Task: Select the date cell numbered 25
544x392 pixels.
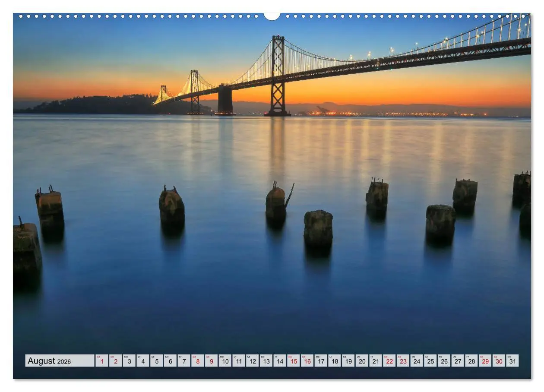Action: point(430,361)
